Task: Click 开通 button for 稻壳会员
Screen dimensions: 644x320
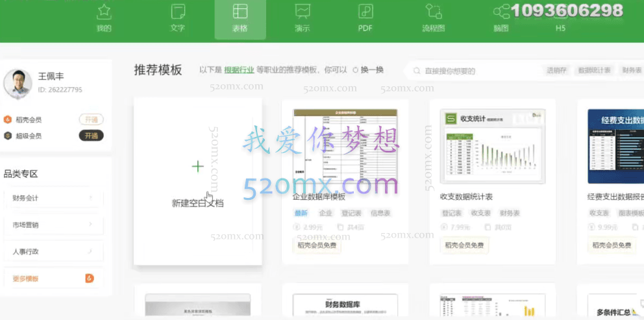Action: point(91,119)
